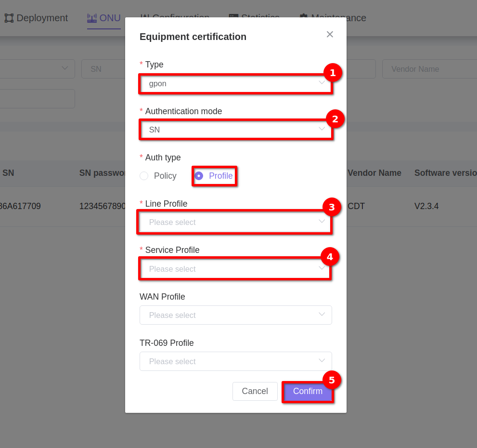Click the chevron arrow in WAN Profile
The height and width of the screenshot is (448, 477).
click(x=322, y=315)
